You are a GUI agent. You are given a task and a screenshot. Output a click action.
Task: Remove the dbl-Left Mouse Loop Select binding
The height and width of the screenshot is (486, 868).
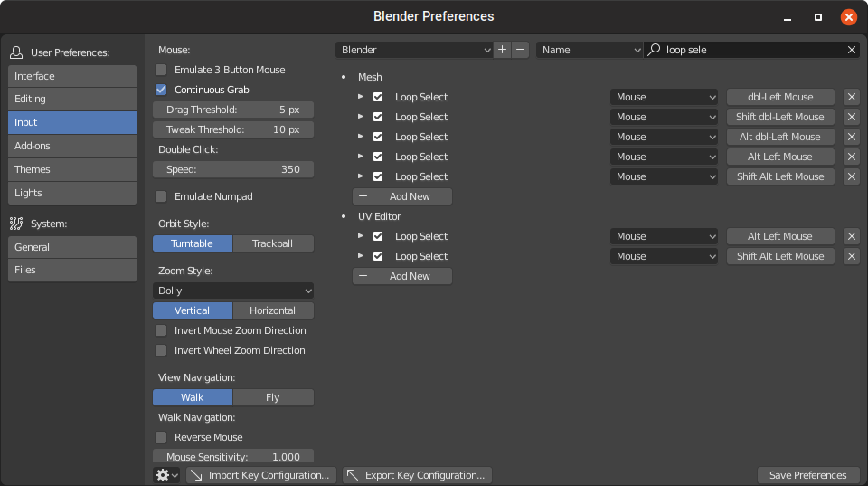852,97
